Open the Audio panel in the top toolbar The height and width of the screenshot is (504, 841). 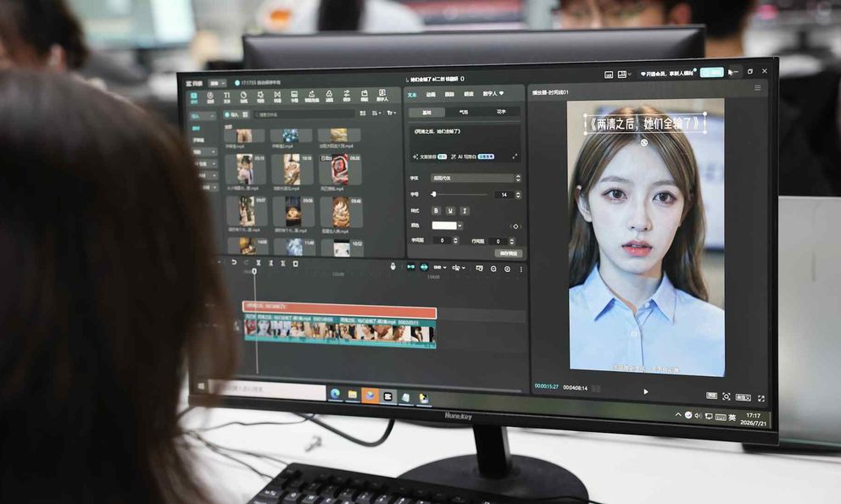click(210, 97)
